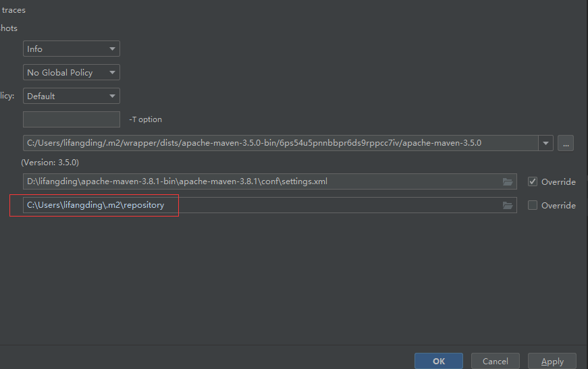The image size is (588, 369).
Task: Uncheck Override for user settings file
Action: 533,181
